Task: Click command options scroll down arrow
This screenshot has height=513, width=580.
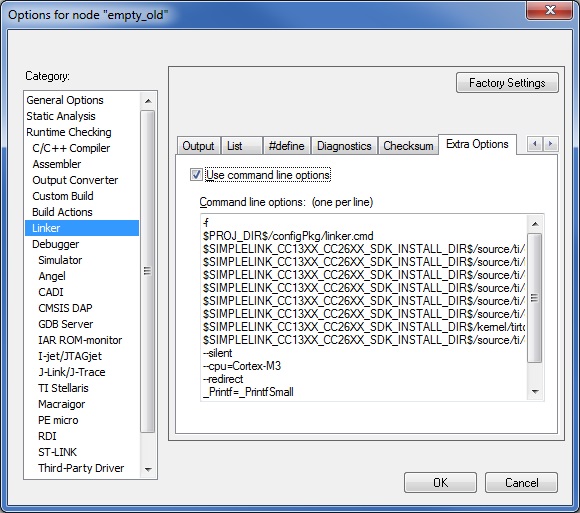Action: pos(535,391)
